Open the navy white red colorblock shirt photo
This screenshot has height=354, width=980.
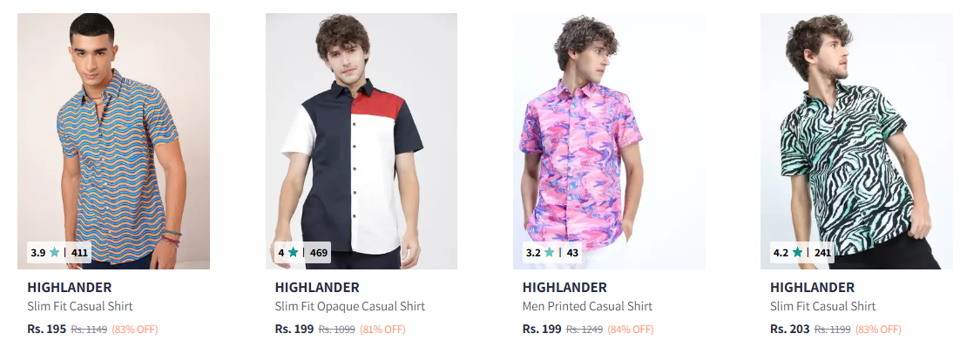362,141
